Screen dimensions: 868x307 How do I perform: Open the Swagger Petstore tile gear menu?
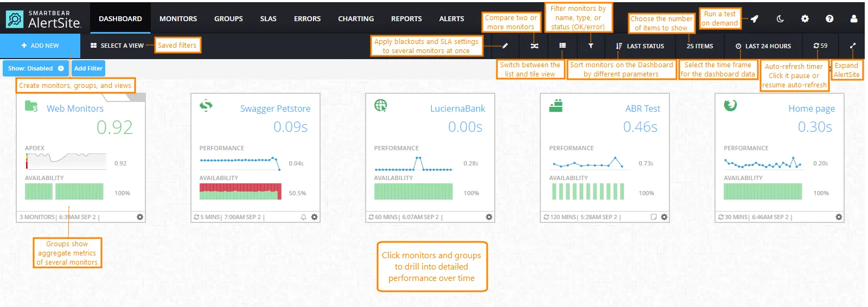[314, 217]
